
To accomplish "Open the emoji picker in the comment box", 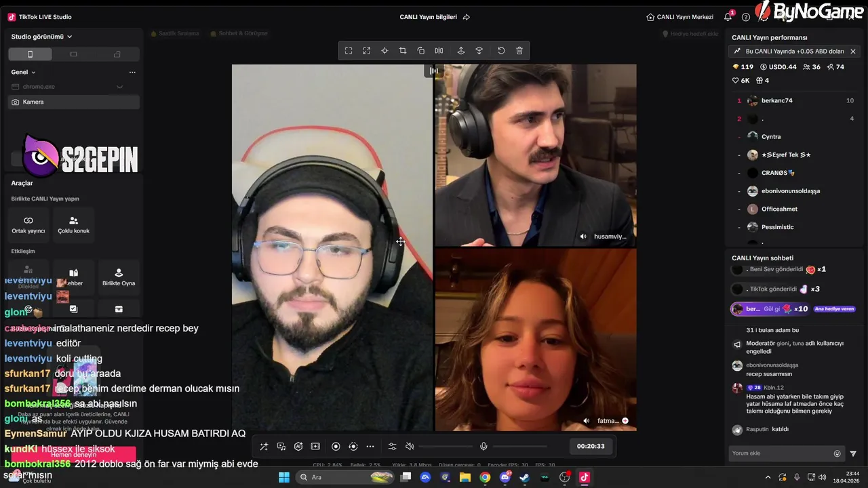I will (837, 453).
